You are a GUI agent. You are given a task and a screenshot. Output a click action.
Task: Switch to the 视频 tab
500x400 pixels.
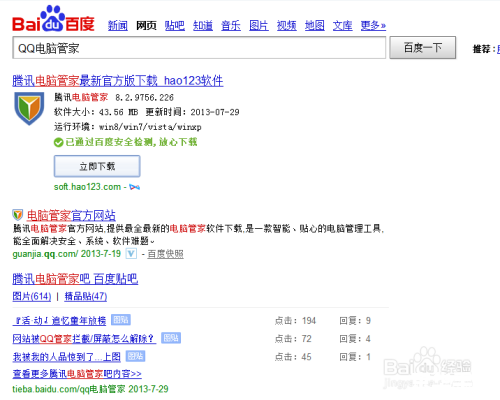[287, 26]
